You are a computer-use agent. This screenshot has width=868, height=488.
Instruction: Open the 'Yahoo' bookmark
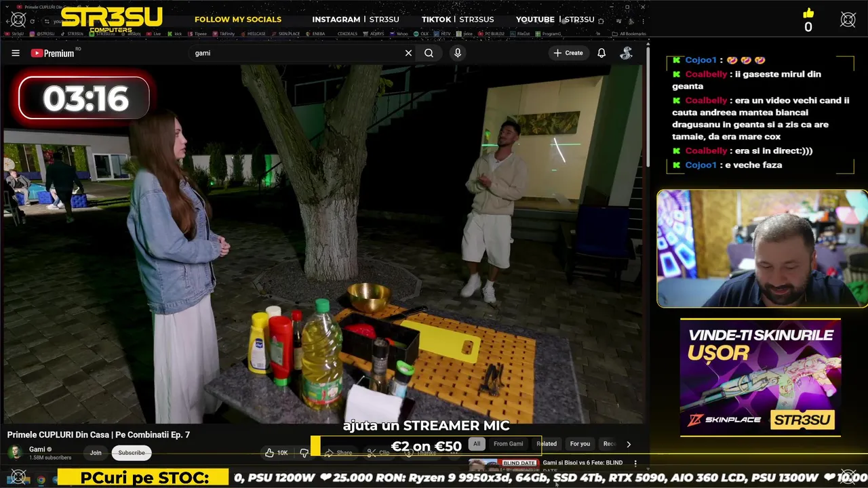(399, 33)
